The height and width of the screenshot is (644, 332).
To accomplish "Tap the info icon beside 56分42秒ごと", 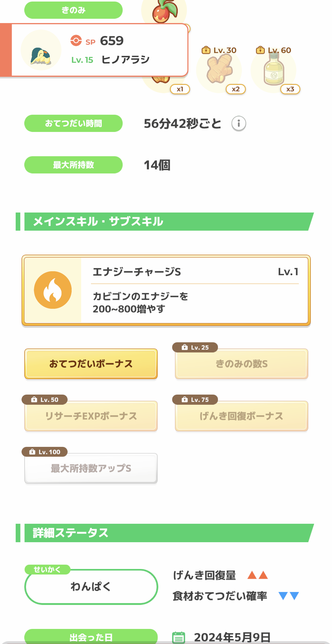I will point(239,124).
